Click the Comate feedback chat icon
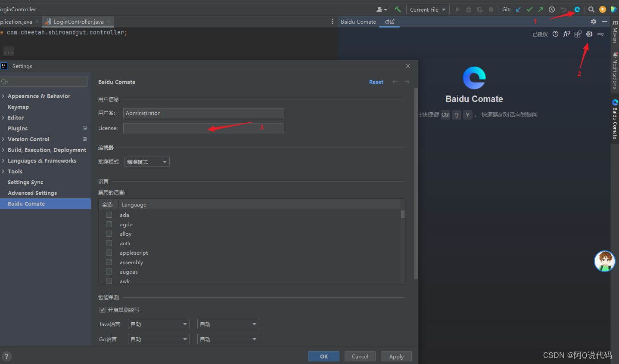Image resolution: width=619 pixels, height=364 pixels. (567, 34)
